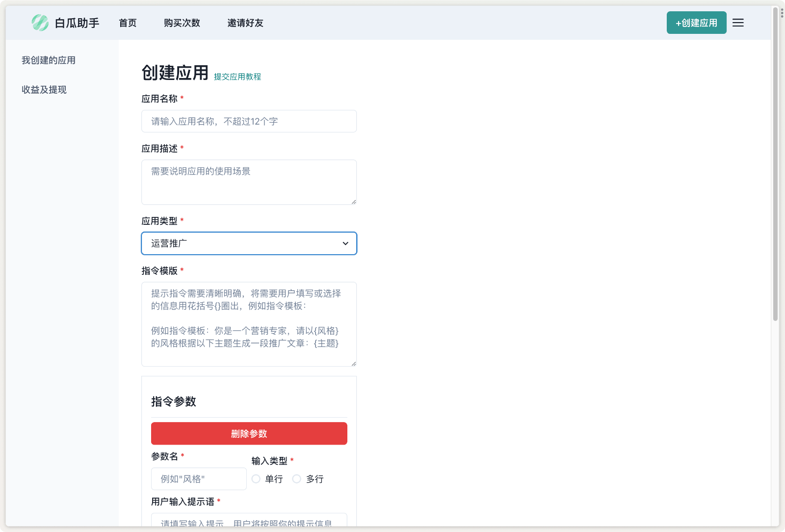Expand the 运营推广 combo box
This screenshot has height=532, width=785.
coord(249,243)
